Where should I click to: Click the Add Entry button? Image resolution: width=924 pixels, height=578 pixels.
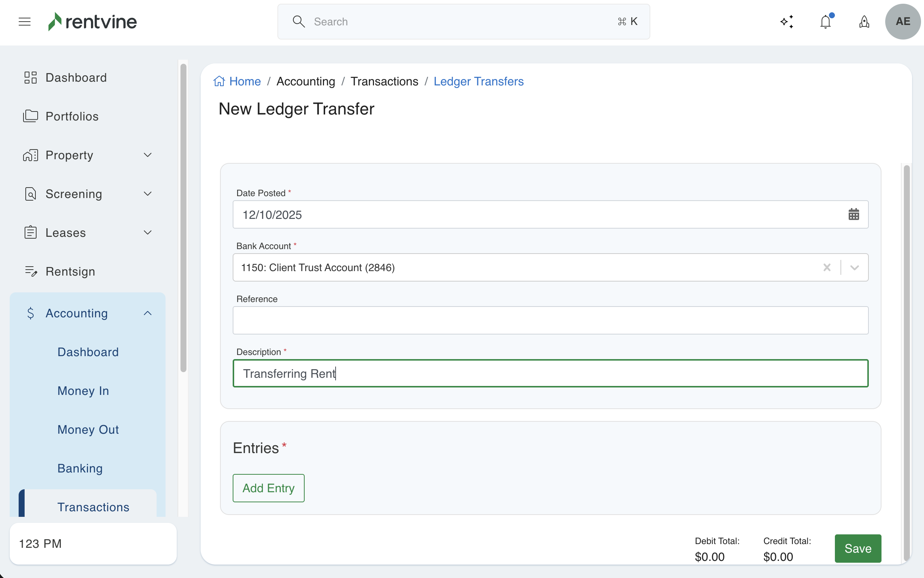268,488
